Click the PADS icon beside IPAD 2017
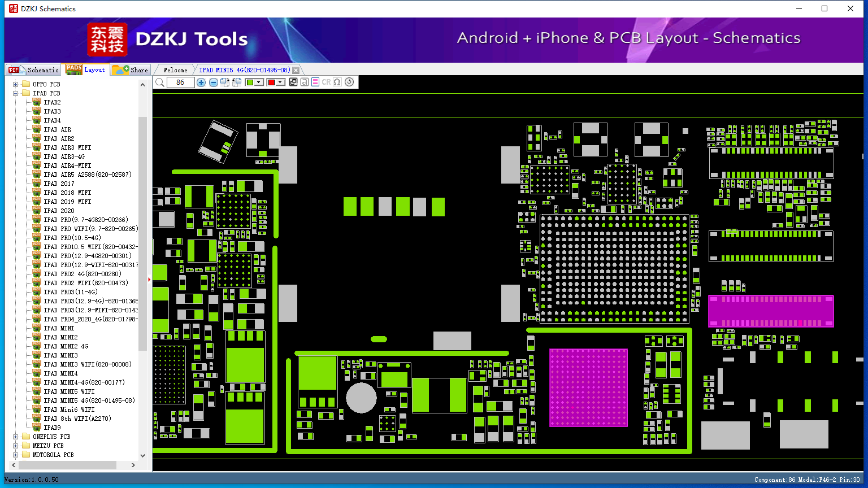Viewport: 868px width, 488px height. pos(37,184)
